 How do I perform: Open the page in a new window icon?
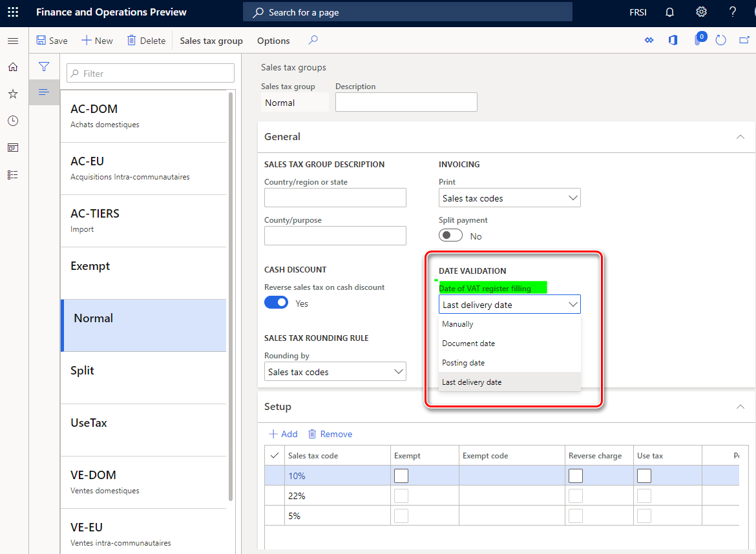coord(744,40)
